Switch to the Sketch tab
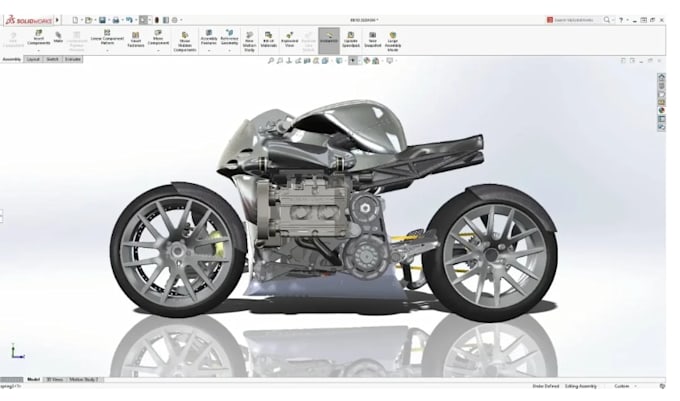 click(x=52, y=59)
